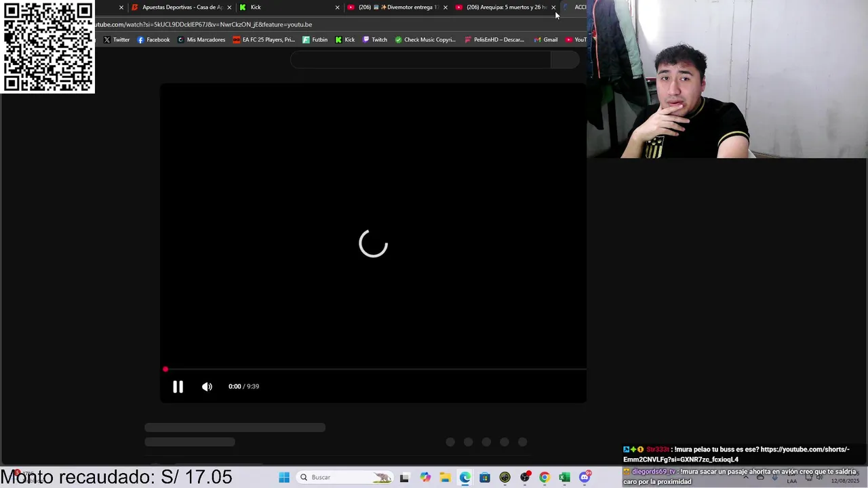
Task: Click the Monto recaudado: S/ 17.05 text
Action: [116, 477]
